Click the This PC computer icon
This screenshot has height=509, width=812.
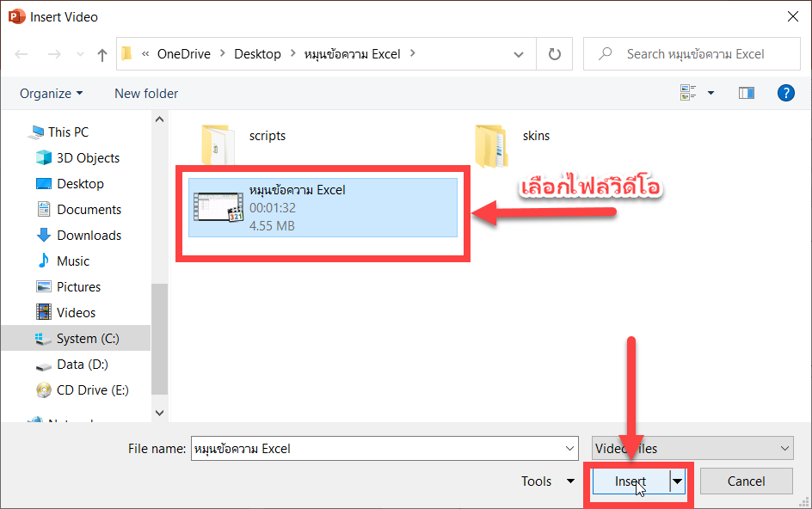click(36, 132)
